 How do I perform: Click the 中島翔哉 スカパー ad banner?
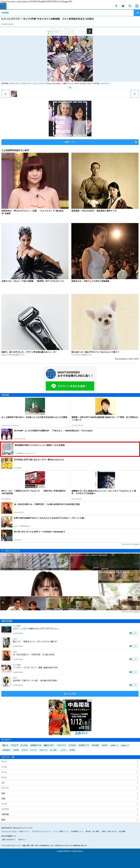click(x=70, y=717)
